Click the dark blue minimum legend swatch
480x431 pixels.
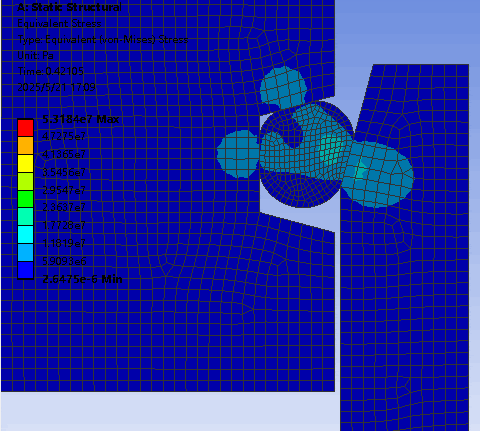(25, 270)
